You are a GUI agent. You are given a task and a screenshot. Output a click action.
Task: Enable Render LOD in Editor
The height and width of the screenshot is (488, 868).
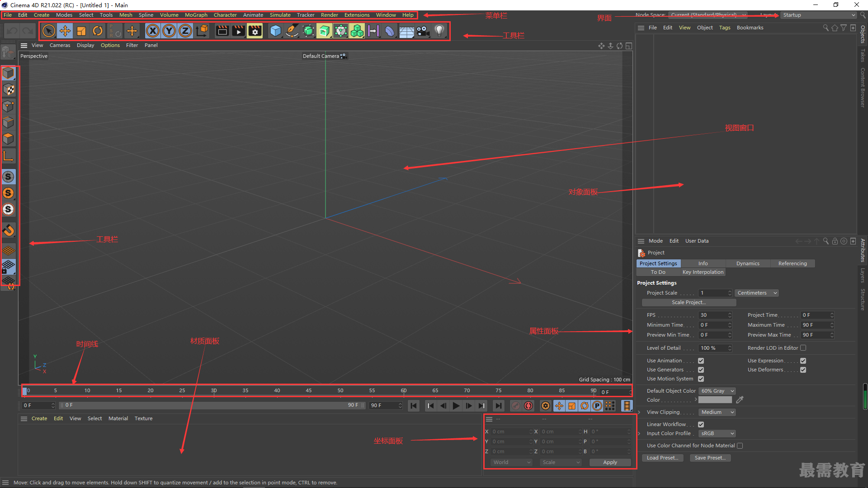tap(803, 348)
